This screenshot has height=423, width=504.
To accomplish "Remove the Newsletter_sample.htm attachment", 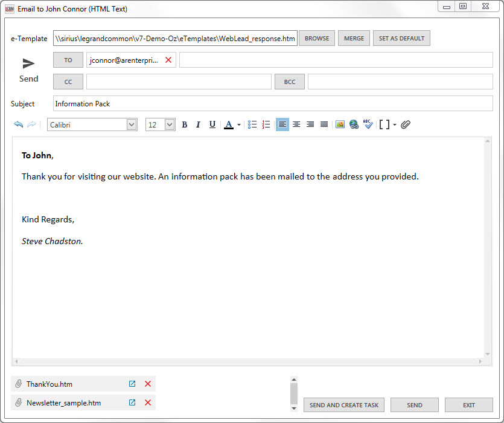I will pos(148,403).
